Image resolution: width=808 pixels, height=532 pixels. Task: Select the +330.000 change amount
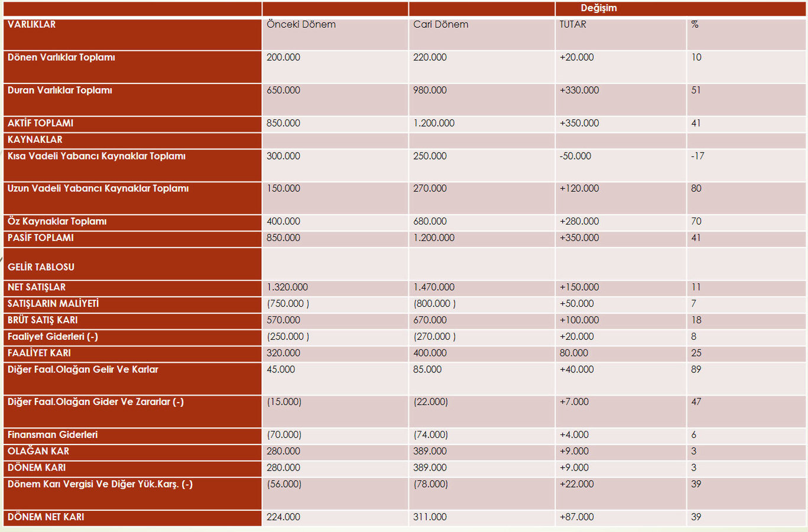pos(579,90)
